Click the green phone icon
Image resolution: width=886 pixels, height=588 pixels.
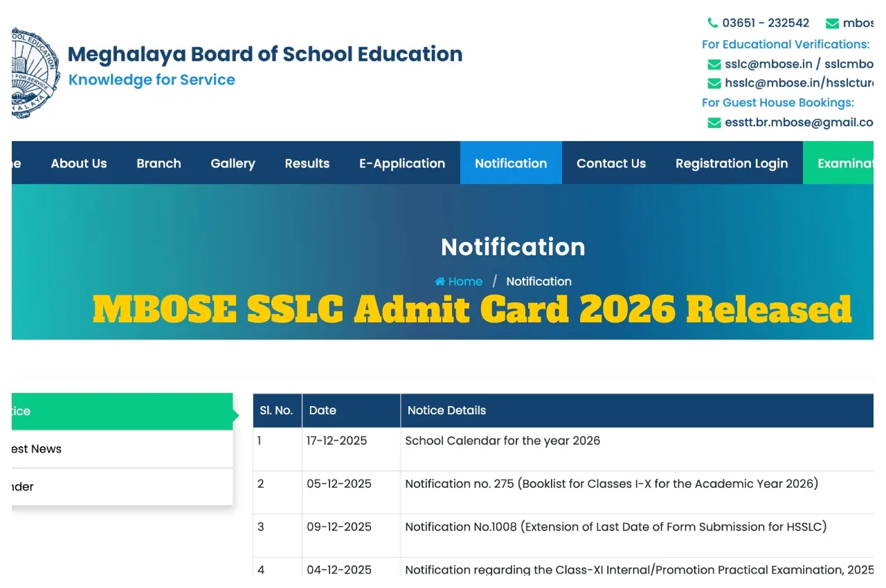[712, 23]
